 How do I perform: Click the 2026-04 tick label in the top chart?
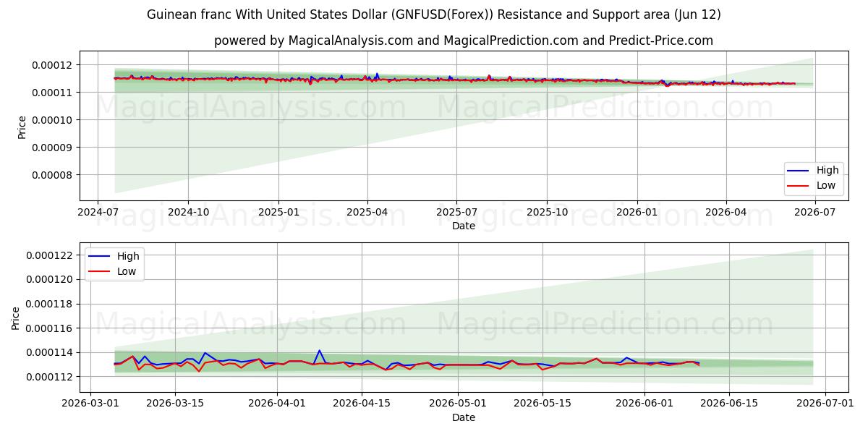[726, 212]
